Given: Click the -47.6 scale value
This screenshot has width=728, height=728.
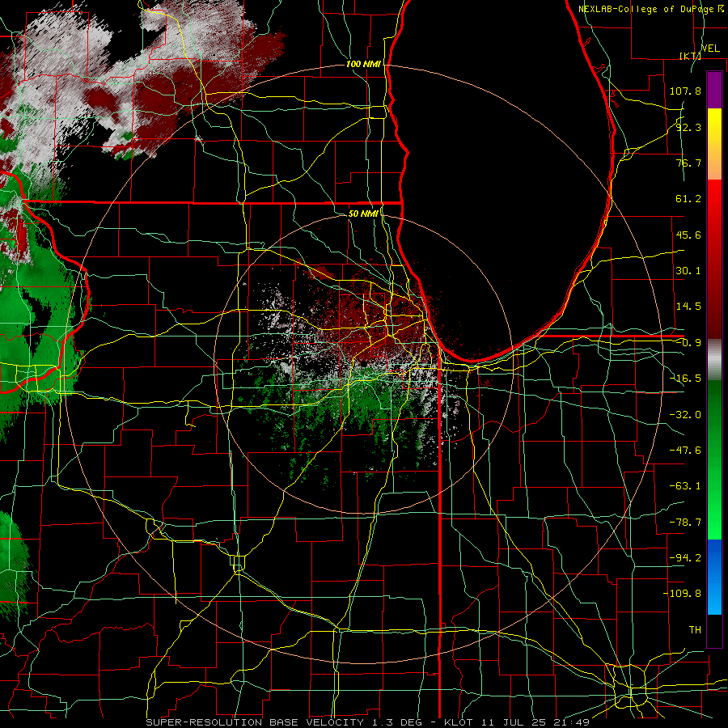Looking at the screenshot, I should (x=685, y=451).
